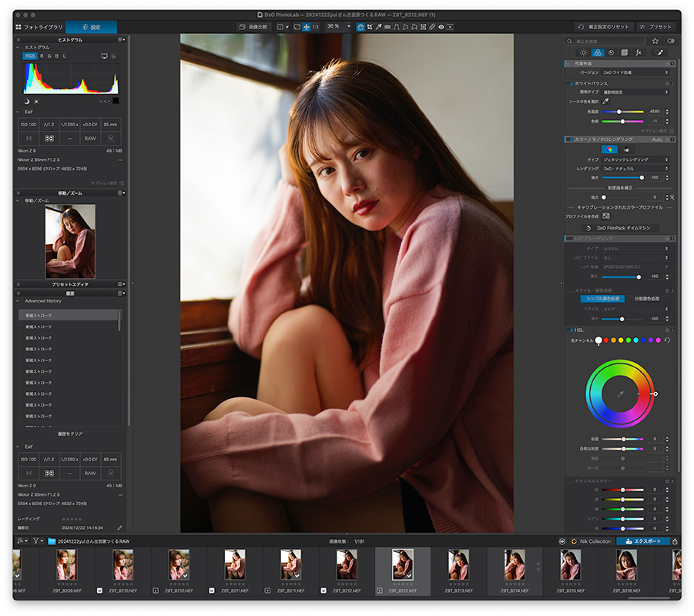This screenshot has height=616, width=694.
Task: Toggle the Color/Mono Rendering correction switch
Action: 570,139
